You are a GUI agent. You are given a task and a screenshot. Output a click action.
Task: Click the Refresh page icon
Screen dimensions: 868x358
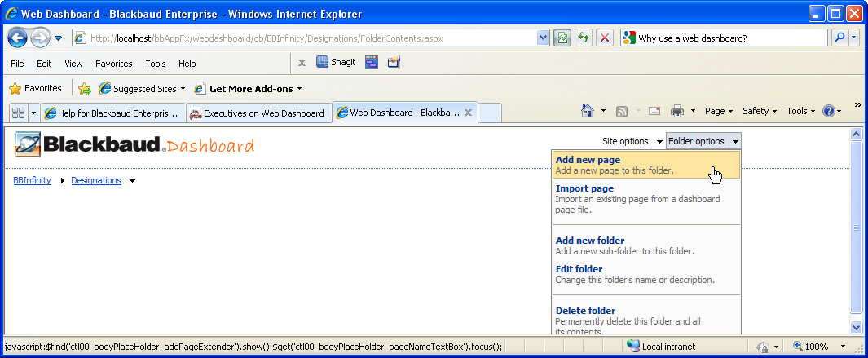click(x=584, y=38)
